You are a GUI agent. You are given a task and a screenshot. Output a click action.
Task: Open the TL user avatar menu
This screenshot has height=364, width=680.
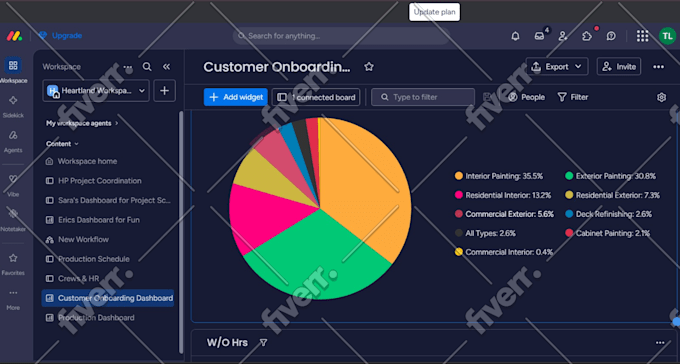tap(667, 36)
